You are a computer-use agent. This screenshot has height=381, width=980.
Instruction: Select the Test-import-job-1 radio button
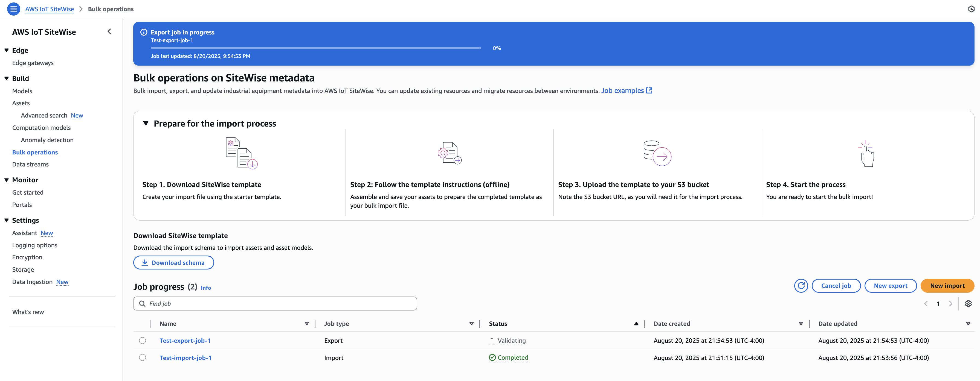tap(142, 357)
